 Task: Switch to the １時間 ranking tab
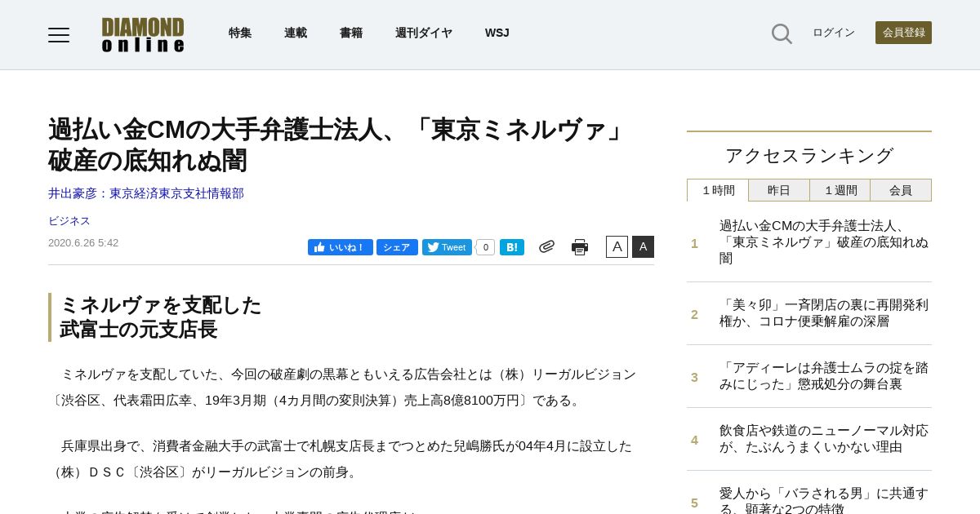pyautogui.click(x=718, y=190)
